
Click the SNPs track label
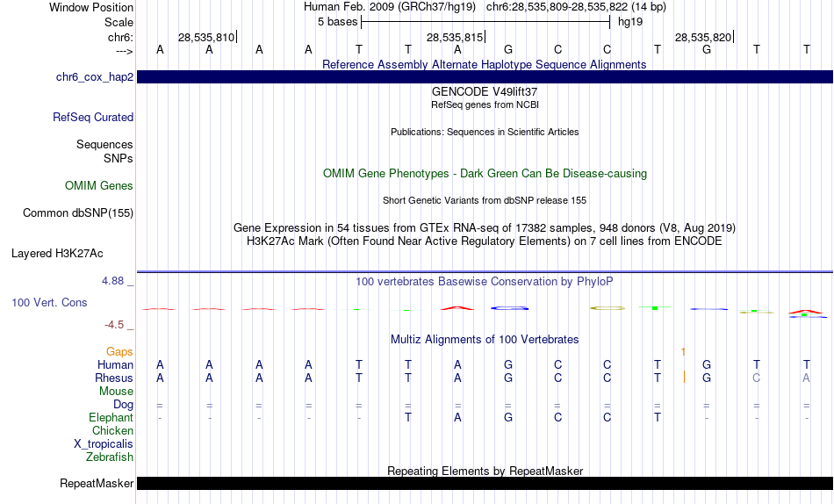(119, 158)
